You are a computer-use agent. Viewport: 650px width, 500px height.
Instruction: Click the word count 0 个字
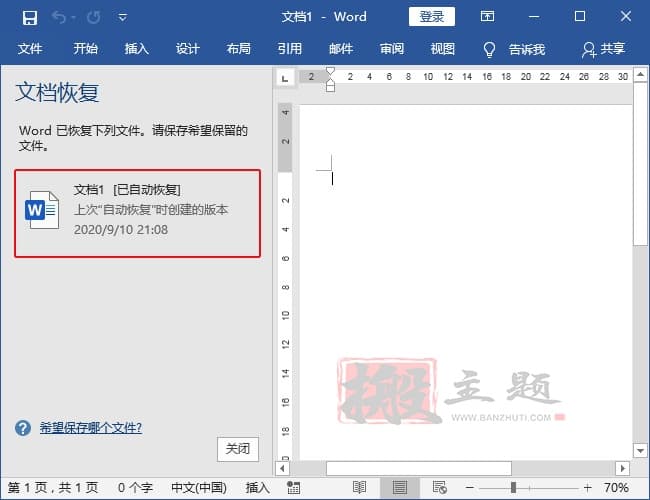tap(135, 488)
